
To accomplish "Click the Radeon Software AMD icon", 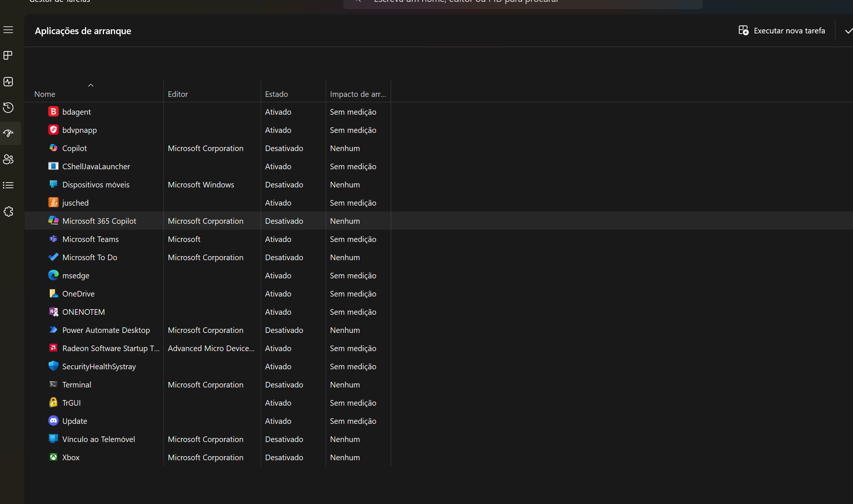I will pos(53,348).
